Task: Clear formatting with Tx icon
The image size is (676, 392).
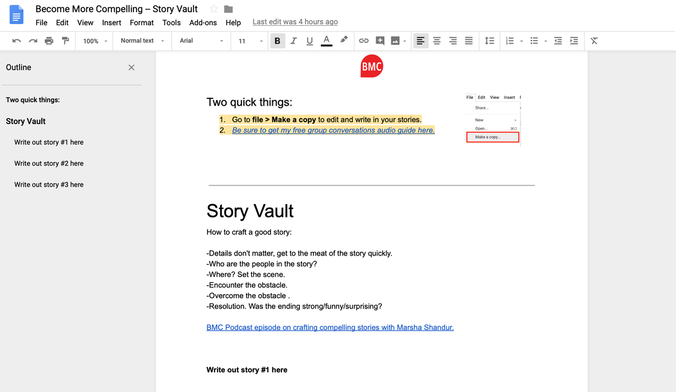Action: pyautogui.click(x=594, y=41)
